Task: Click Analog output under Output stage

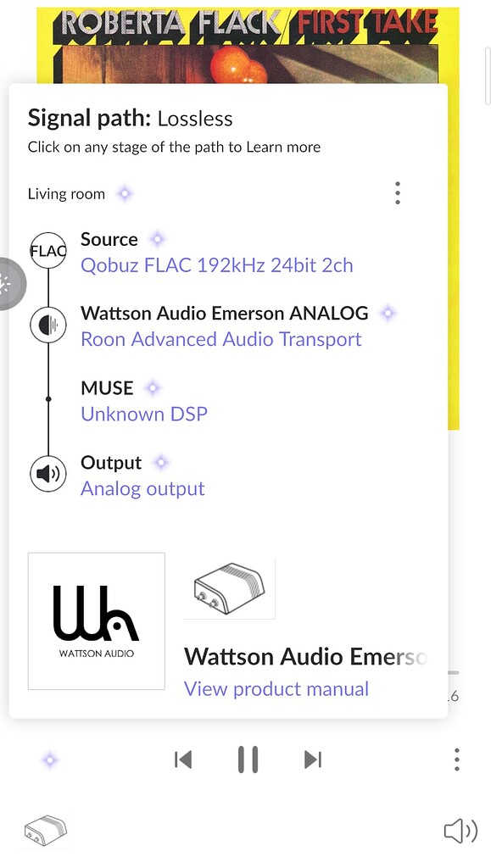Action: (x=142, y=489)
